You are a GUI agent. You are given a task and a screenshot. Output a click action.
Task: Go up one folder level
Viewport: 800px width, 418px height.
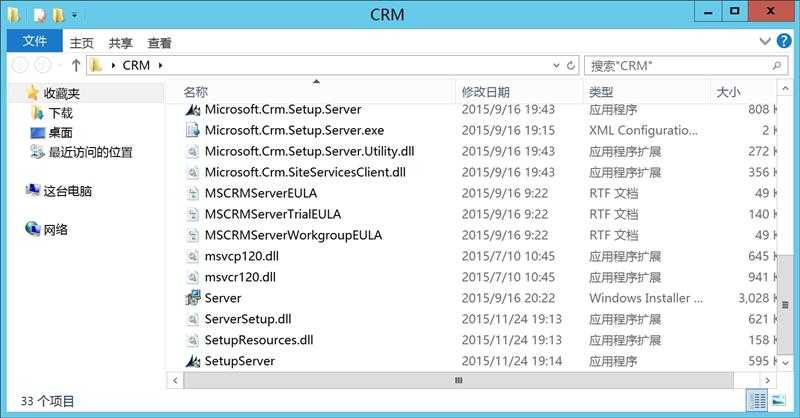tap(76, 65)
